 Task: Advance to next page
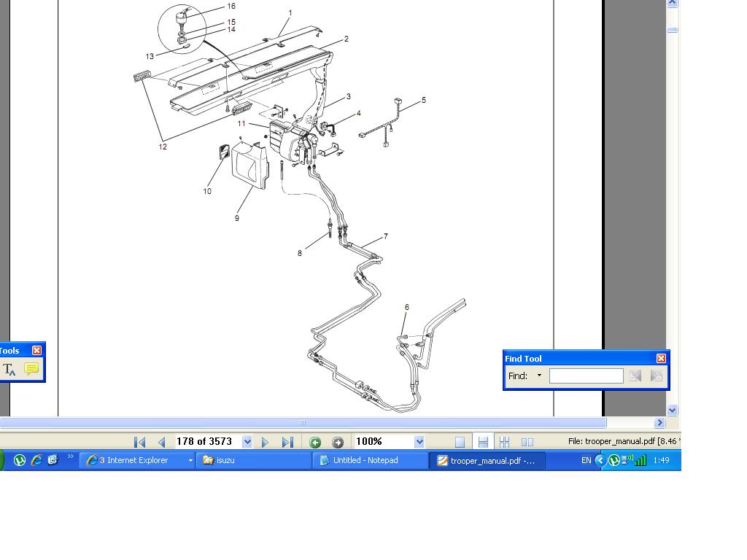(x=266, y=442)
